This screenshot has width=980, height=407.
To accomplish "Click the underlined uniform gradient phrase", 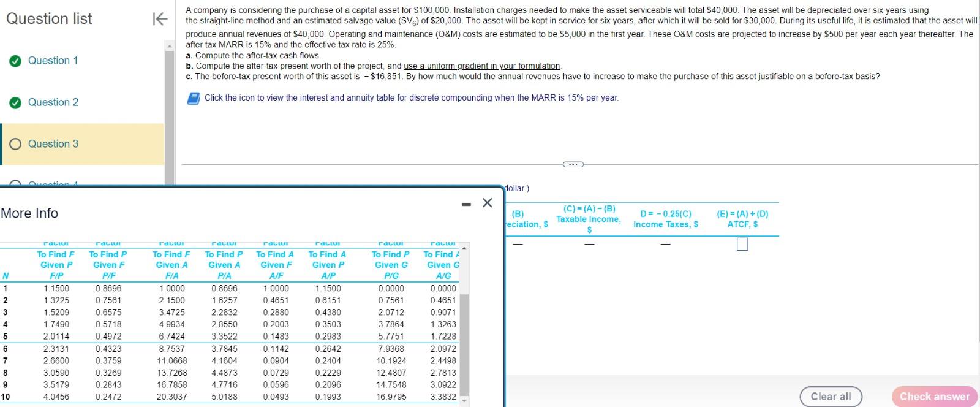I will (481, 66).
